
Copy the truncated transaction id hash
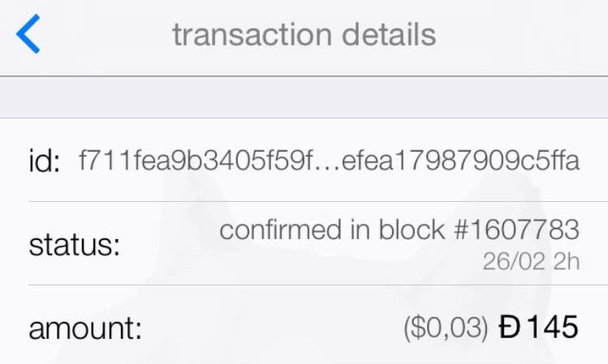[x=329, y=161]
